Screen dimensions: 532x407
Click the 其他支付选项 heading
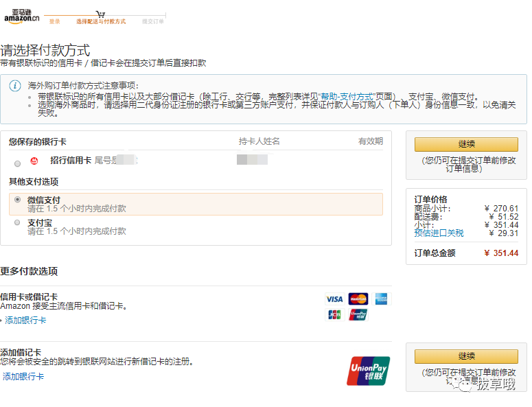pyautogui.click(x=34, y=182)
